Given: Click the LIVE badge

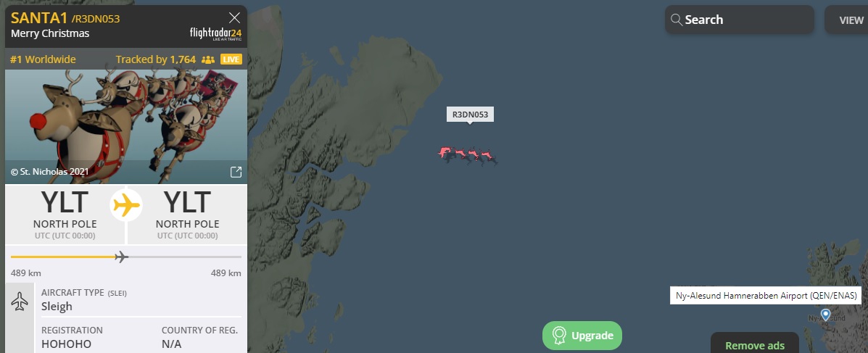Looking at the screenshot, I should 231,59.
